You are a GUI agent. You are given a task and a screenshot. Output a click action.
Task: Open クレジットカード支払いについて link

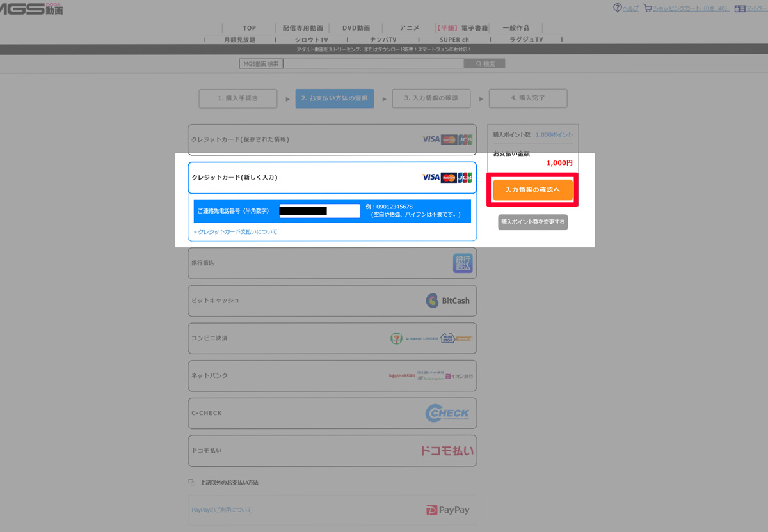point(237,231)
